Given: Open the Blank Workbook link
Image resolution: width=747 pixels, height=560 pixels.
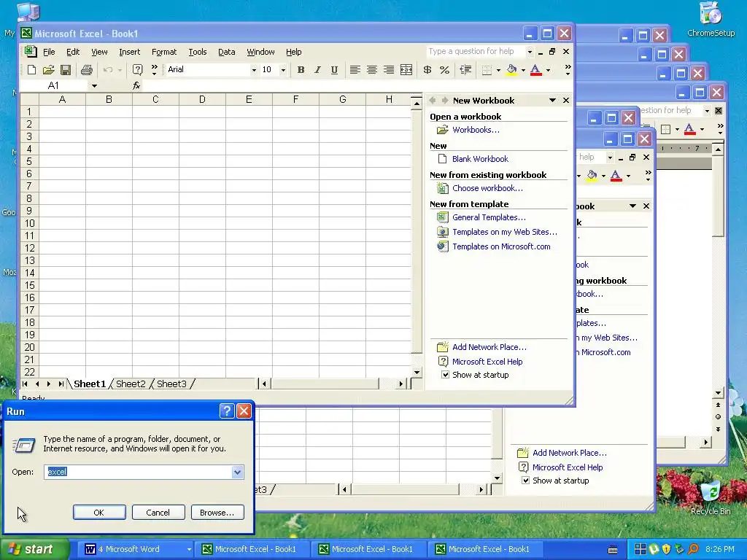Looking at the screenshot, I should pyautogui.click(x=480, y=159).
